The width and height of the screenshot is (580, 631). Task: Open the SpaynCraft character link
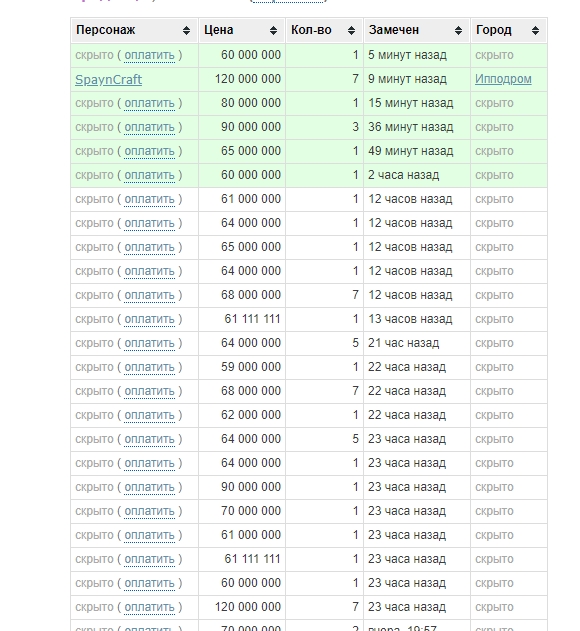point(109,79)
